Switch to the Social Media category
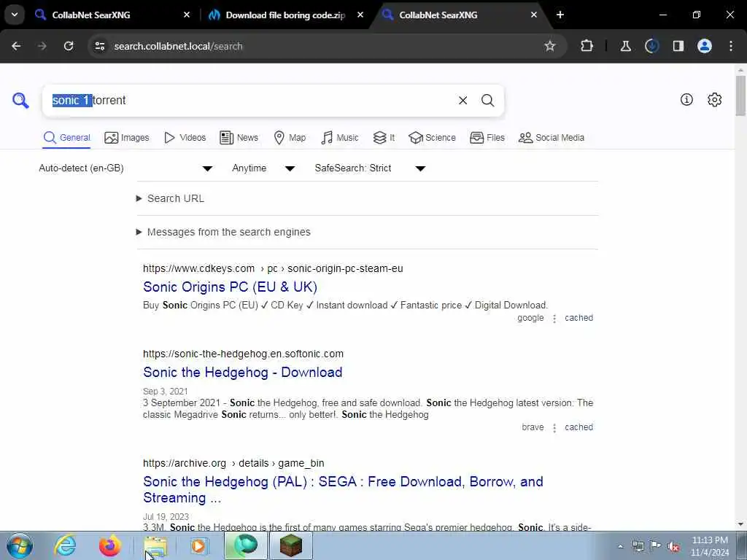The height and width of the screenshot is (560, 747). (x=551, y=138)
